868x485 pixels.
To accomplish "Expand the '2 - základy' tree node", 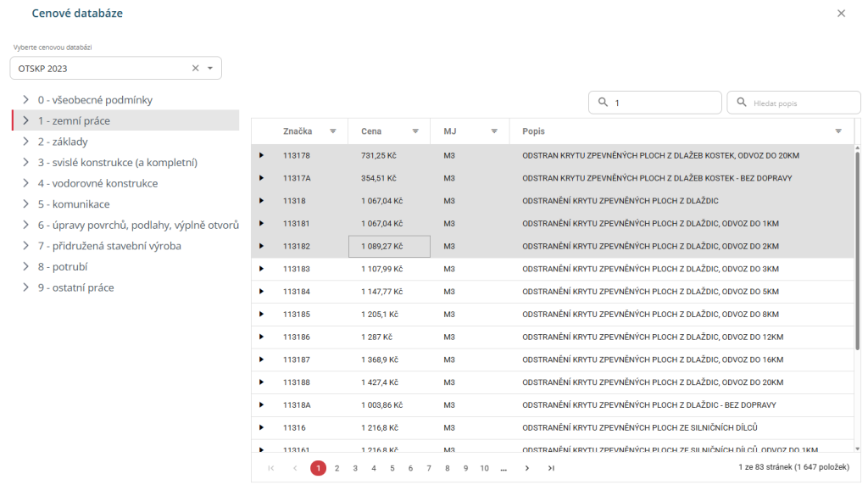I will 26,142.
